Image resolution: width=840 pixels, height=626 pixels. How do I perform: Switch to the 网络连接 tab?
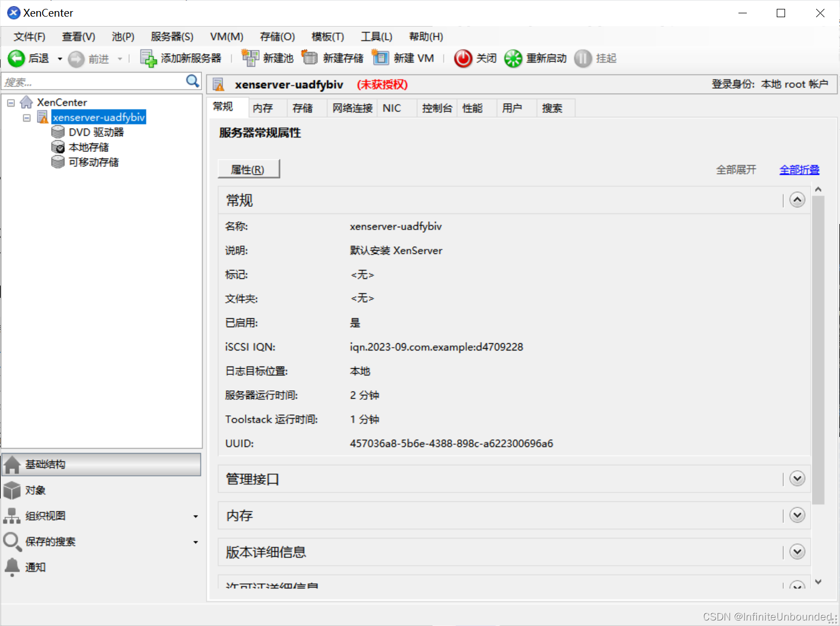[x=352, y=108]
